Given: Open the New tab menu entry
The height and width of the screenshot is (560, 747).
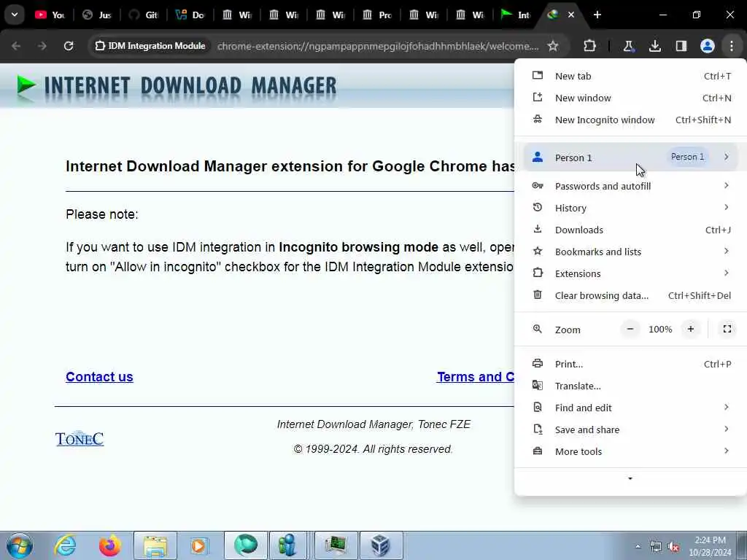Looking at the screenshot, I should tap(631, 76).
